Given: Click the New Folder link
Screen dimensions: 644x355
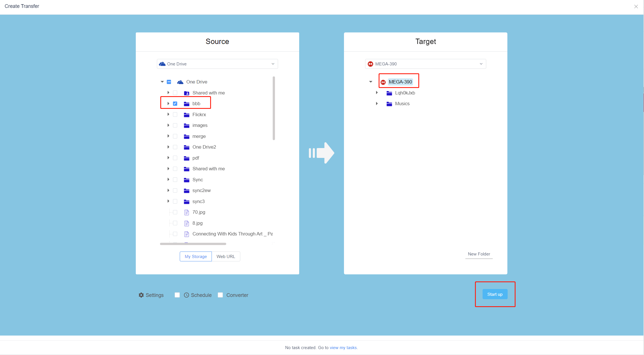Looking at the screenshot, I should [x=479, y=253].
